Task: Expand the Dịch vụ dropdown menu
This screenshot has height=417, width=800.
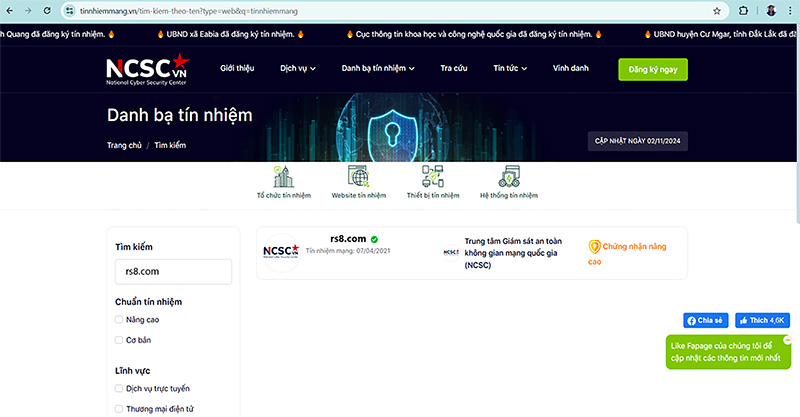Action: 298,68
